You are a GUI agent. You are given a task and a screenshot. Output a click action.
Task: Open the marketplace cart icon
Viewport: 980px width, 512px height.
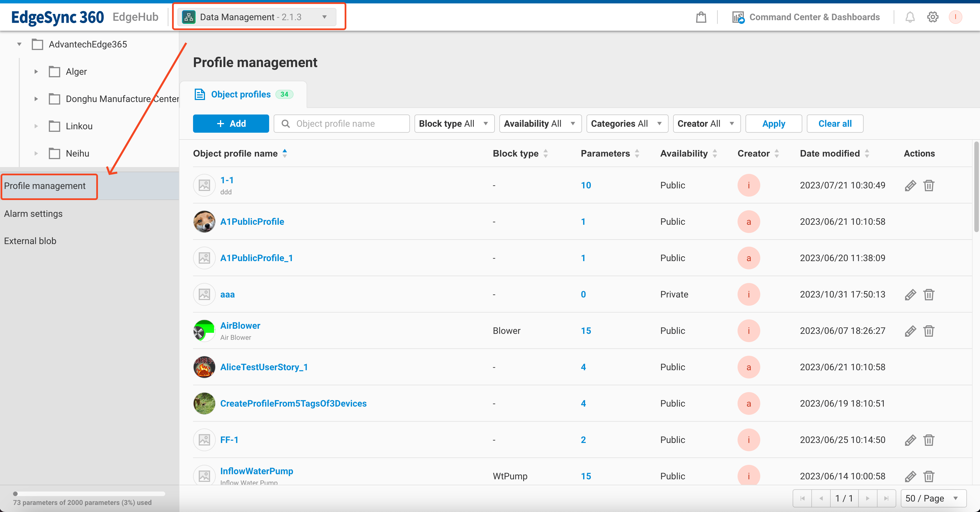701,17
